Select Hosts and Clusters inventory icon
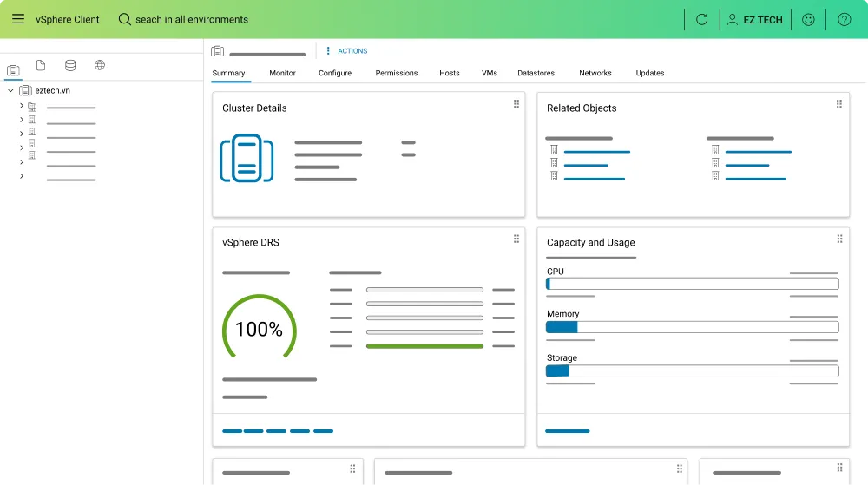Image resolution: width=868 pixels, height=485 pixels. coord(13,70)
